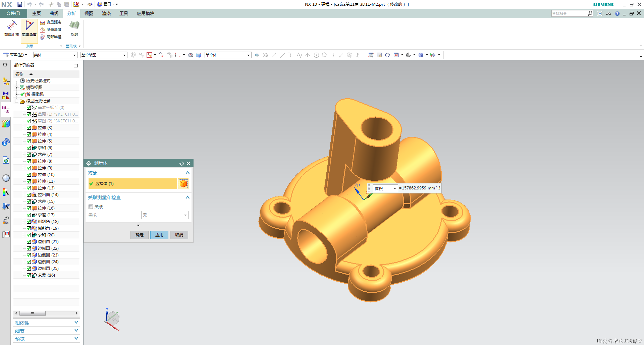Click the pan hand icon in view toolbar
This screenshot has width=644, height=345.
coord(379,55)
